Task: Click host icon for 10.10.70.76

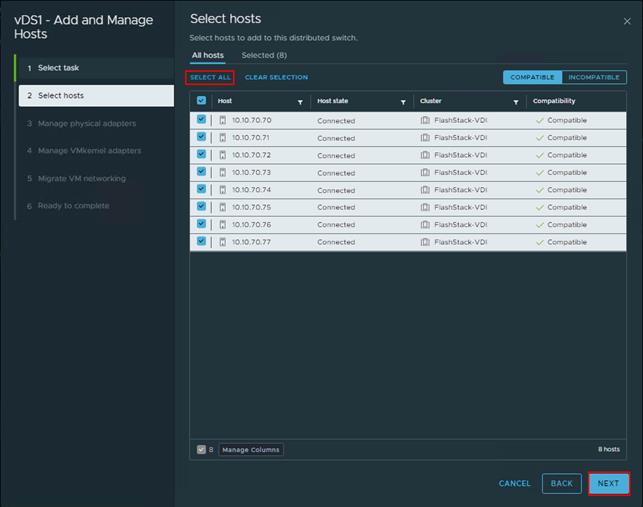Action: (222, 225)
